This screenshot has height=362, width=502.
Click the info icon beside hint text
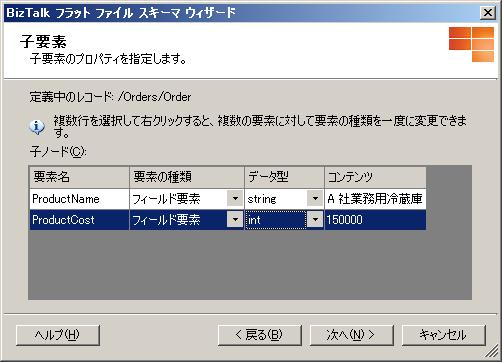[37, 127]
